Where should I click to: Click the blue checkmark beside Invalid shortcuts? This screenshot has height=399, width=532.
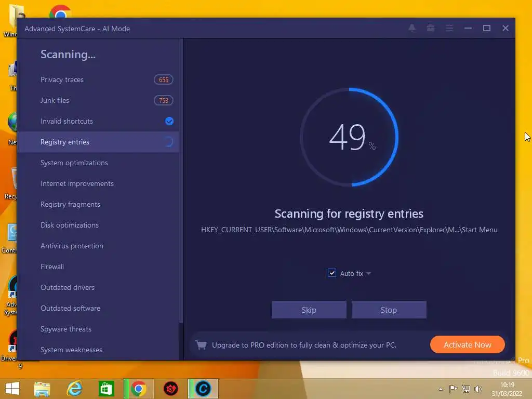169,121
